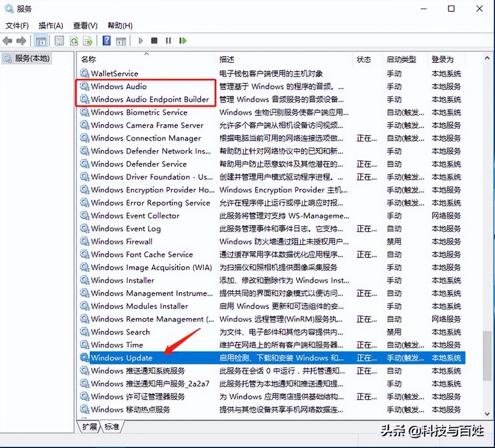
Task: Open the Export List icon
Action: [x=88, y=41]
